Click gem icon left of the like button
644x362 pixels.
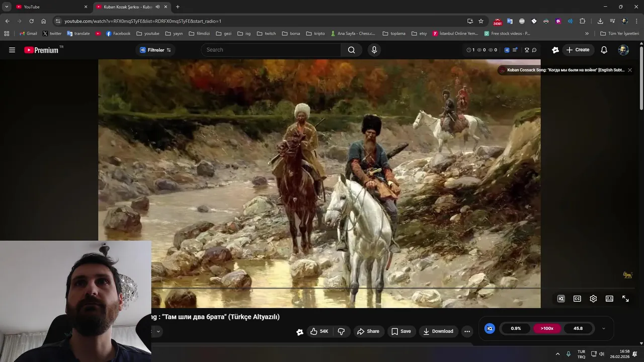point(300,332)
